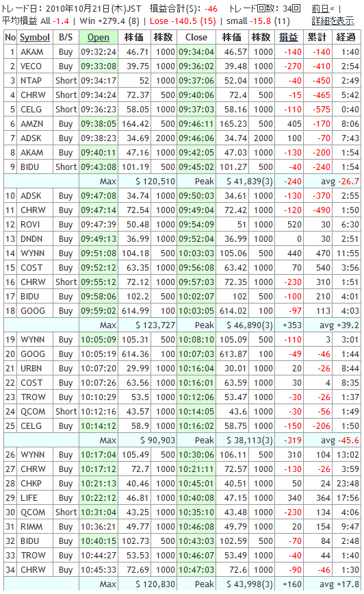Click QCOM symbol in row 24
This screenshot has height=594, width=364.
[x=33, y=412]
